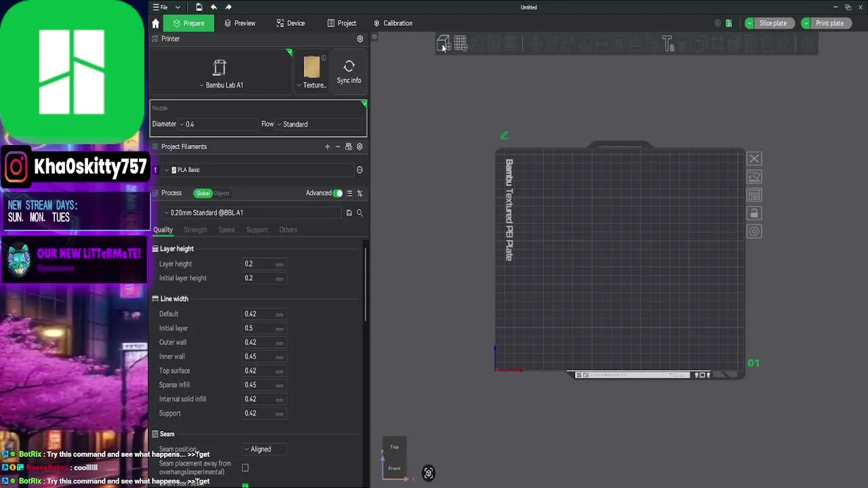
Task: Open the Support settings tab
Action: [257, 230]
